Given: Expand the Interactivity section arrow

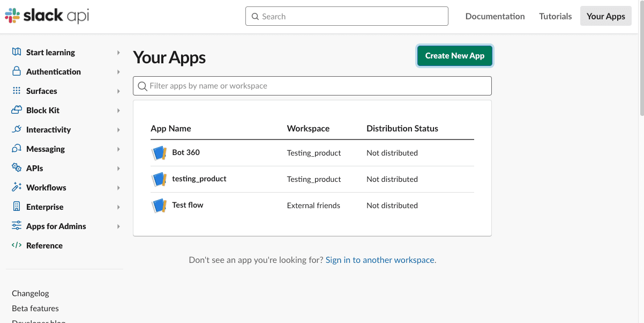Looking at the screenshot, I should point(118,130).
